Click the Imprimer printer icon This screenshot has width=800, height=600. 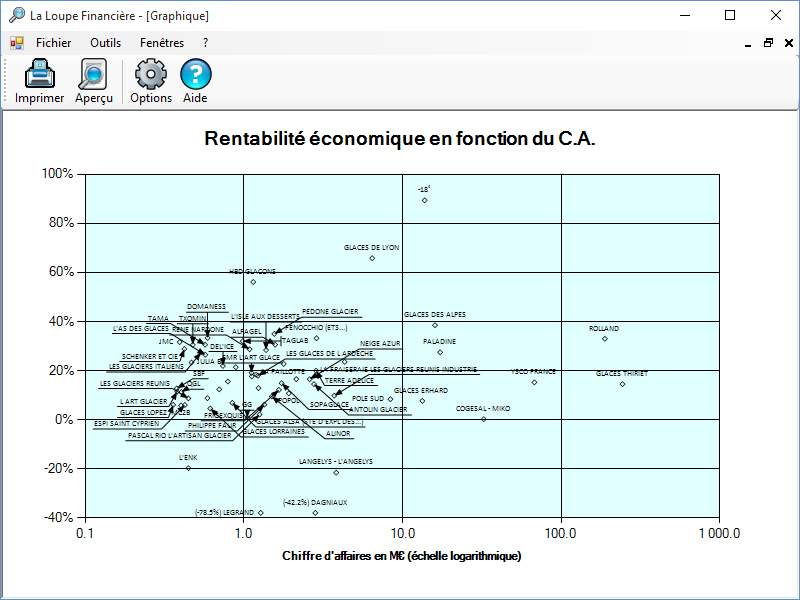(39, 76)
